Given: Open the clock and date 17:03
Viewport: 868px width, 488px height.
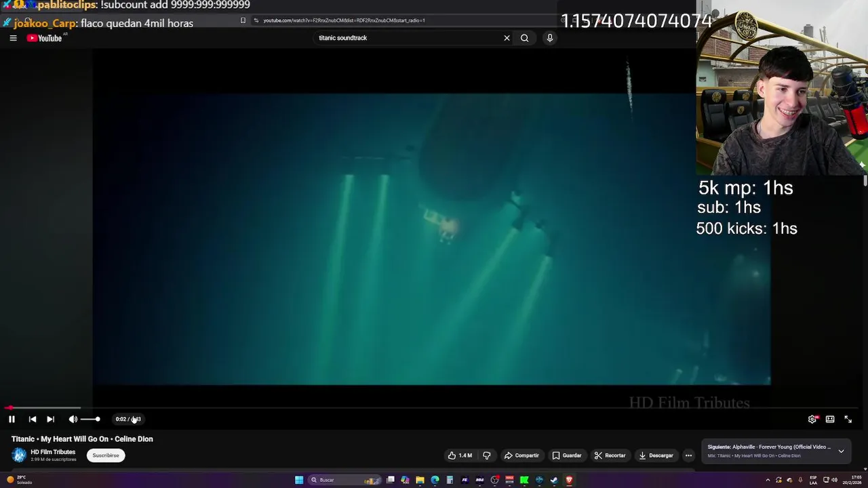Looking at the screenshot, I should click(x=853, y=480).
